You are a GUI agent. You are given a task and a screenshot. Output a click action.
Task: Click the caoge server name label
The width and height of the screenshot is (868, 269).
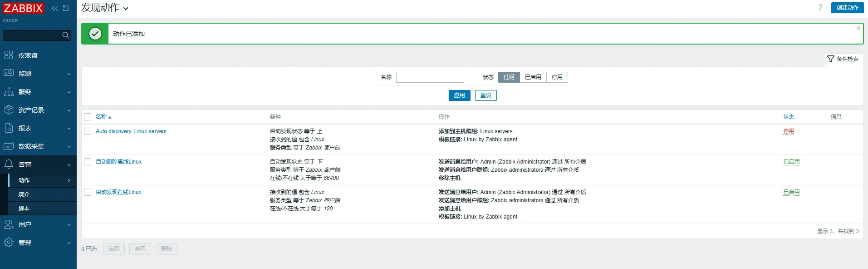(x=10, y=20)
